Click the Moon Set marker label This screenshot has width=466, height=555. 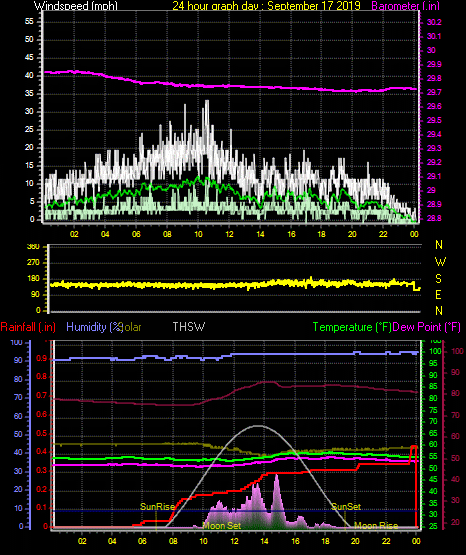pyautogui.click(x=222, y=526)
